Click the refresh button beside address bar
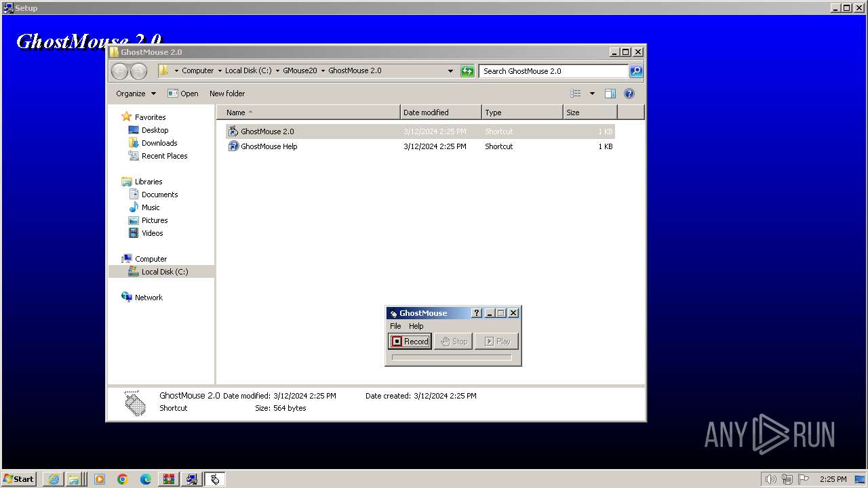 (467, 70)
